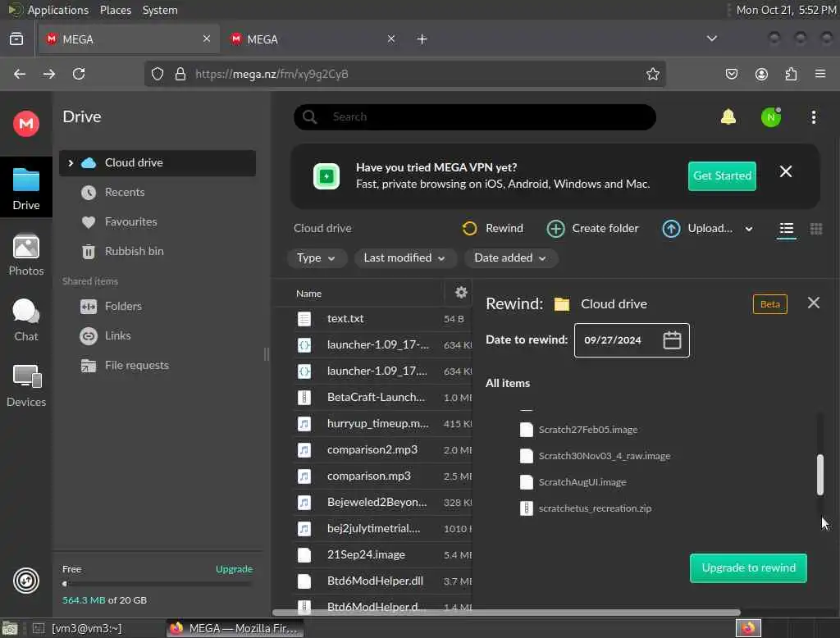Click Get Started for MEGA VPN
This screenshot has width=840, height=638.
click(722, 175)
